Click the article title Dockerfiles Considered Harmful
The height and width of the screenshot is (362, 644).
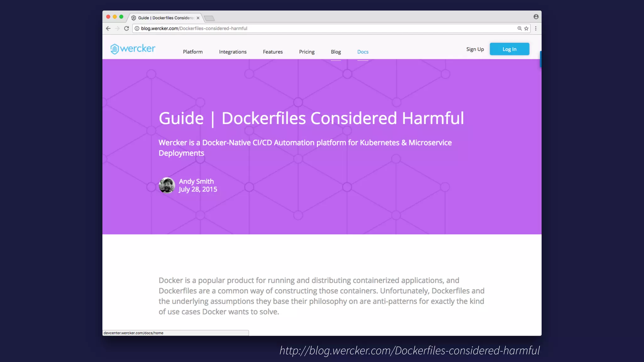click(311, 118)
